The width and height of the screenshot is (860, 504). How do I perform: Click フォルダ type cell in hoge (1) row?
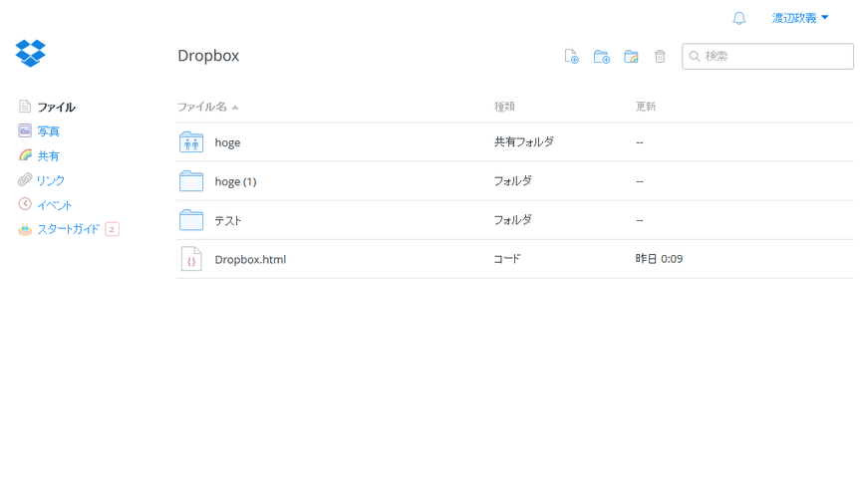tap(513, 181)
